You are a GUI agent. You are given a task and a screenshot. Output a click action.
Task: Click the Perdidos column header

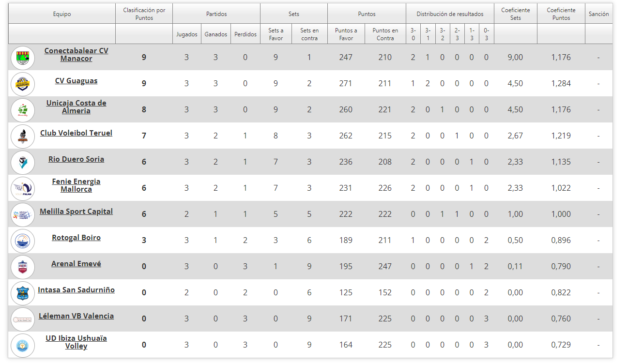245,34
